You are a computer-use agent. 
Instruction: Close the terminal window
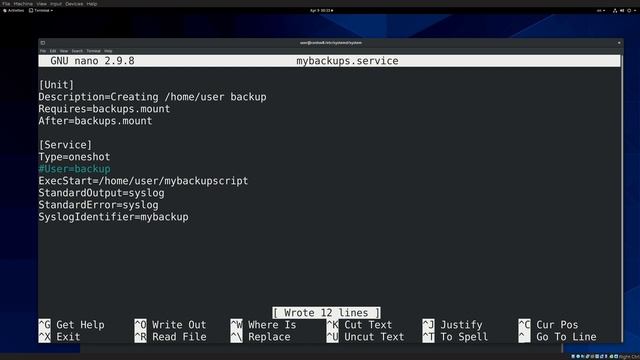point(619,43)
